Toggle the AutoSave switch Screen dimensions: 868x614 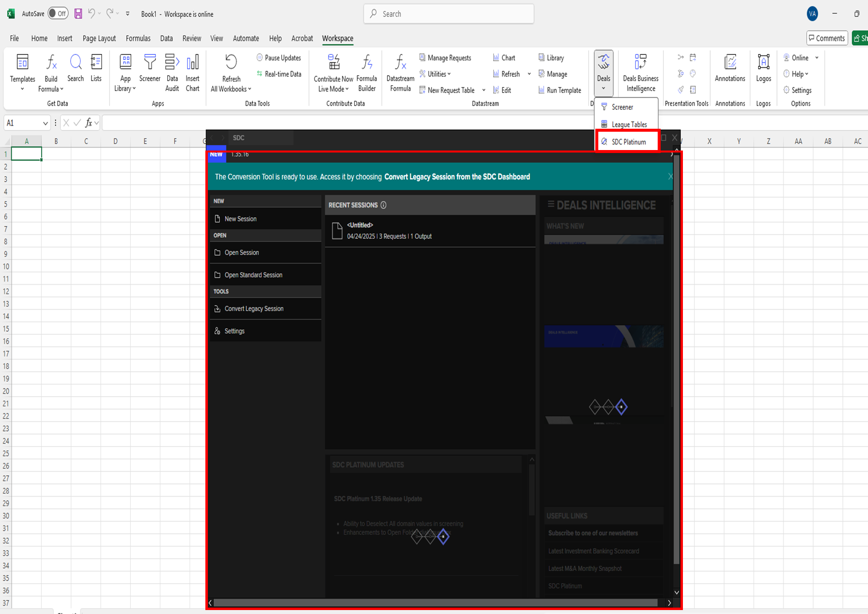pyautogui.click(x=58, y=14)
